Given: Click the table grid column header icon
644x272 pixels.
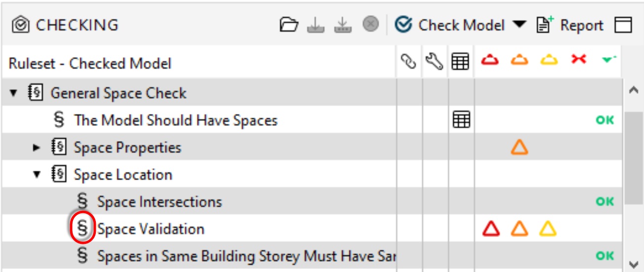Looking at the screenshot, I should pyautogui.click(x=460, y=63).
